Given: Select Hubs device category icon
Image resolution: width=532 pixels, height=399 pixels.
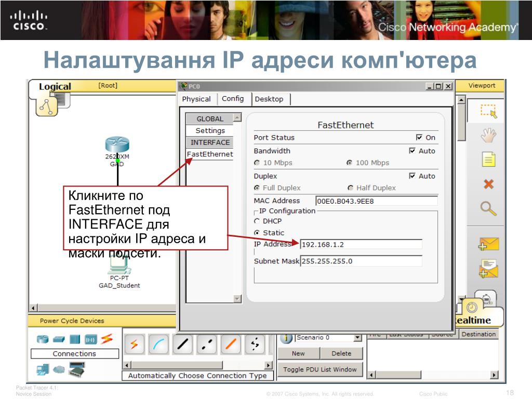Looking at the screenshot, I should [x=75, y=339].
